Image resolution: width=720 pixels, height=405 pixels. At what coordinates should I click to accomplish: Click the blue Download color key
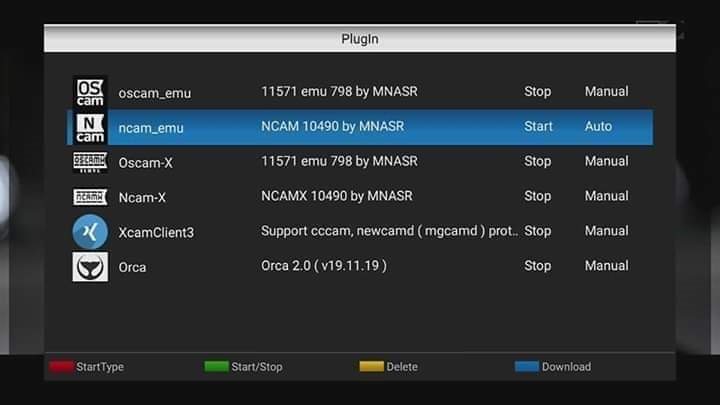point(527,366)
